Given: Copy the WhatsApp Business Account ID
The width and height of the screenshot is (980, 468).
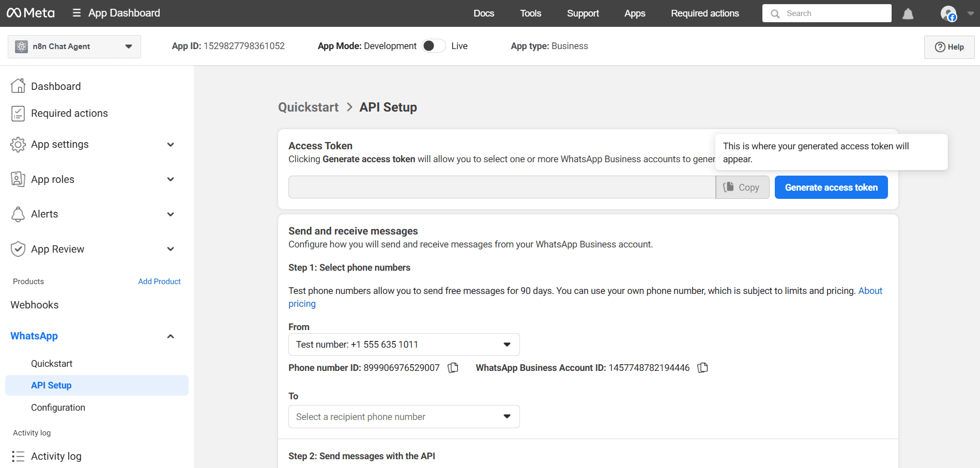Looking at the screenshot, I should [702, 368].
